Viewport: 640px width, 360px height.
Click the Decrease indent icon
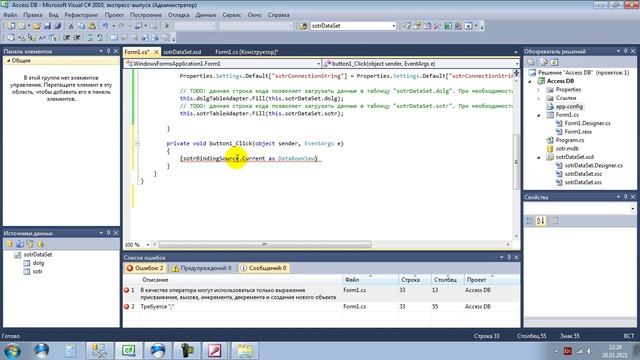point(66,38)
